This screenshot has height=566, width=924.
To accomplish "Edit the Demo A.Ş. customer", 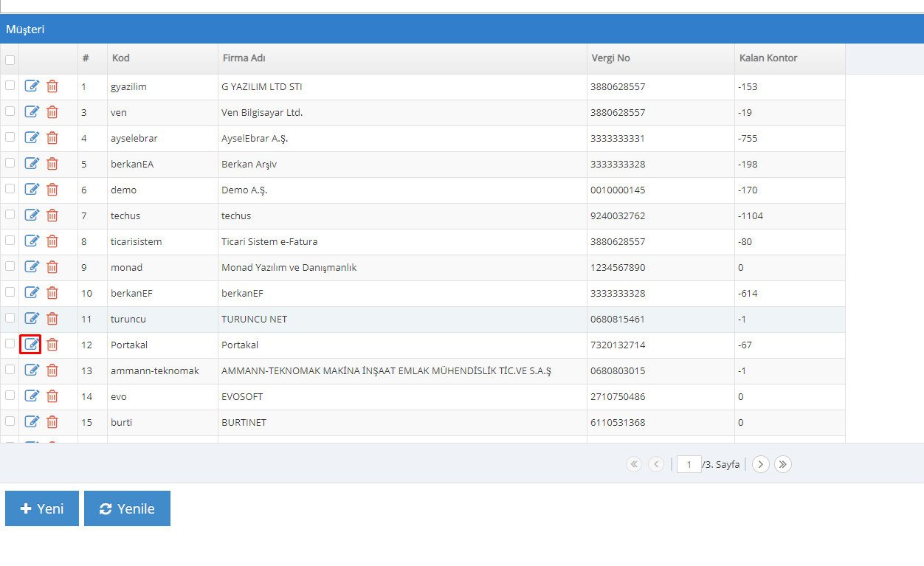I will 31,190.
